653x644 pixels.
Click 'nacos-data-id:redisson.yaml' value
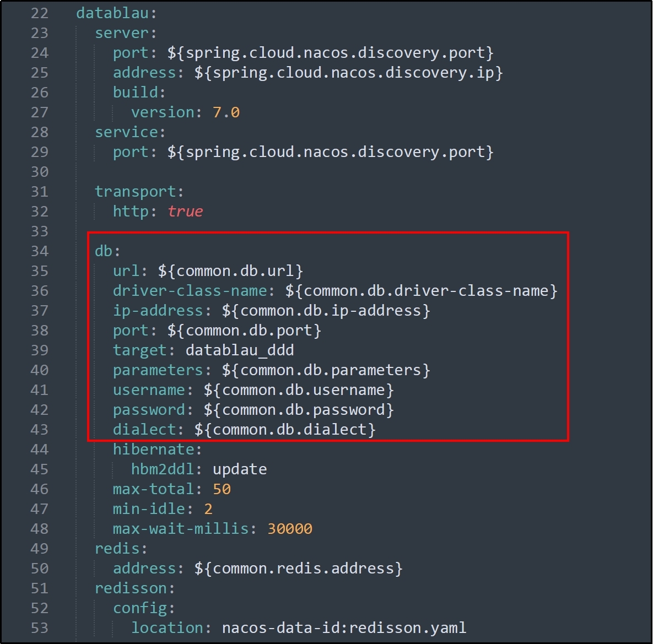(x=344, y=628)
